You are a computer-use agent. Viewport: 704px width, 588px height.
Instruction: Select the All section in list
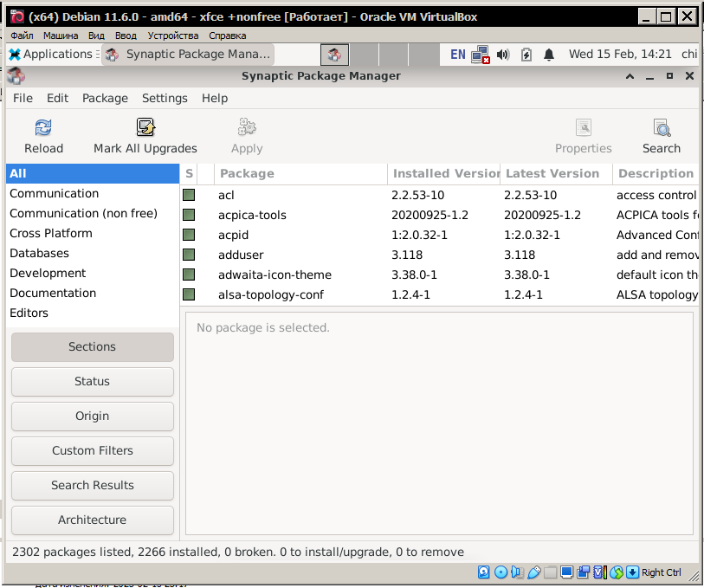pyautogui.click(x=93, y=174)
